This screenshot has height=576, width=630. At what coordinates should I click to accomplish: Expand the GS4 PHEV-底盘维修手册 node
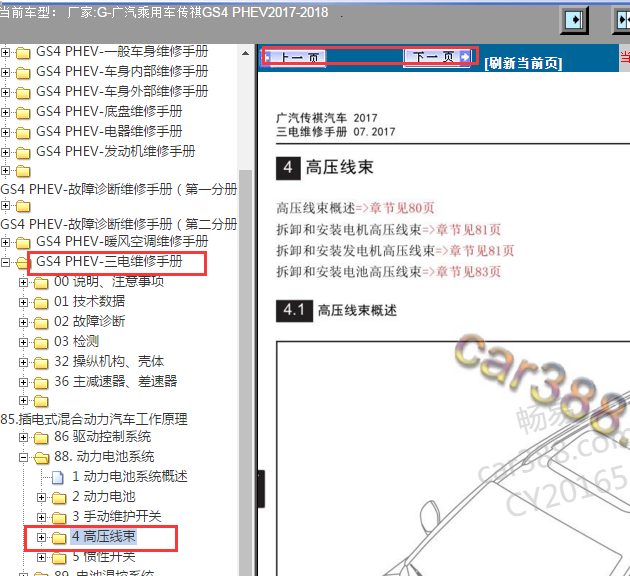pyautogui.click(x=5, y=112)
